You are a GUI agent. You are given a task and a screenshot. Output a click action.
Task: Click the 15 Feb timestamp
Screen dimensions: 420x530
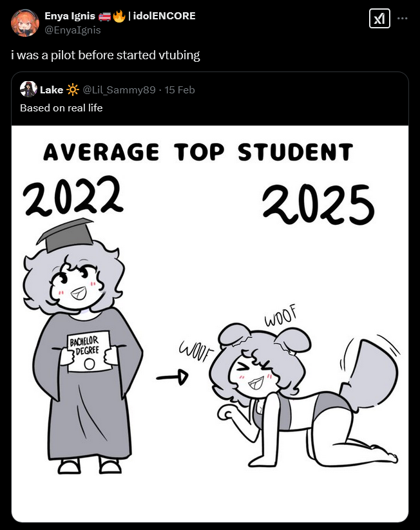(x=180, y=90)
